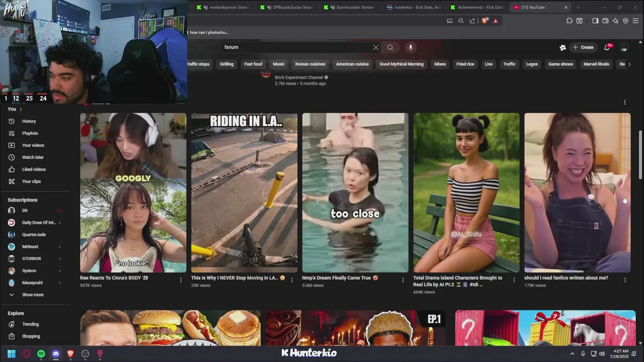Close the YouTube browser tab
The image size is (644, 362).
coord(566,8)
